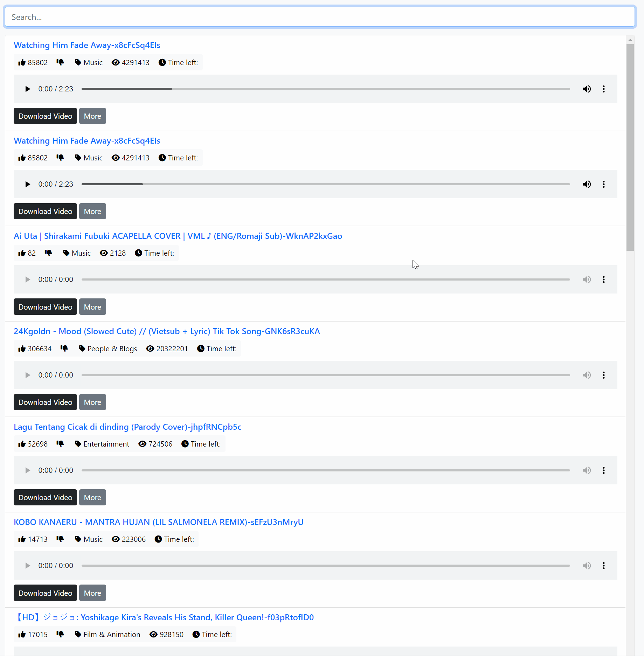This screenshot has height=656, width=644.
Task: Like the first Watching Him Fade Away video
Action: click(x=22, y=63)
